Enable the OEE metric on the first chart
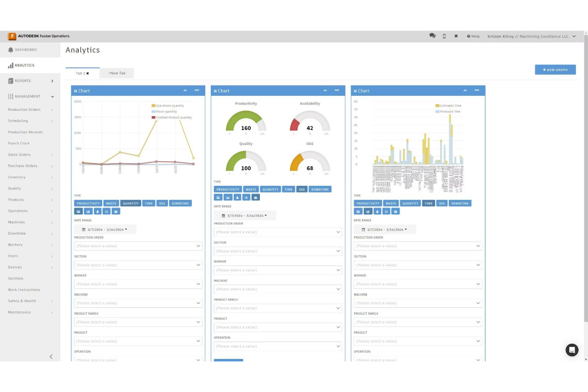Viewport: 588px width, 392px height. (x=162, y=203)
